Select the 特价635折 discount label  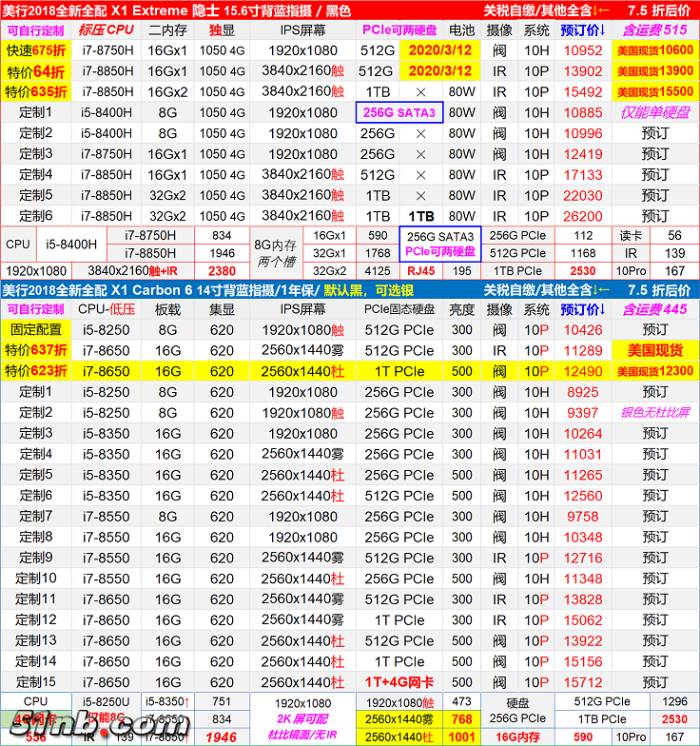pos(35,92)
